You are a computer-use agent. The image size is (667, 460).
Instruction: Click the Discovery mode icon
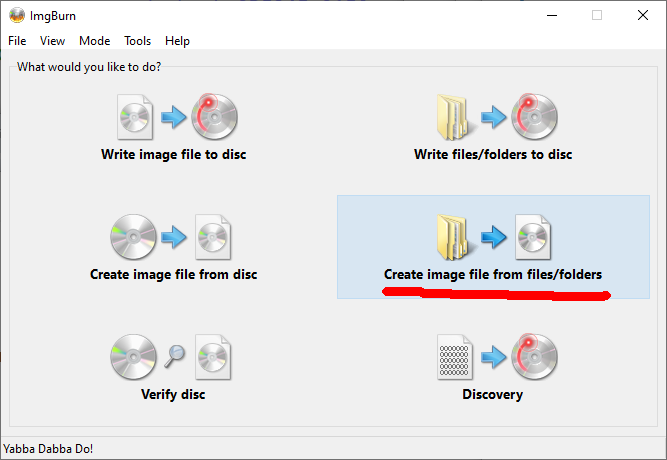(x=492, y=356)
